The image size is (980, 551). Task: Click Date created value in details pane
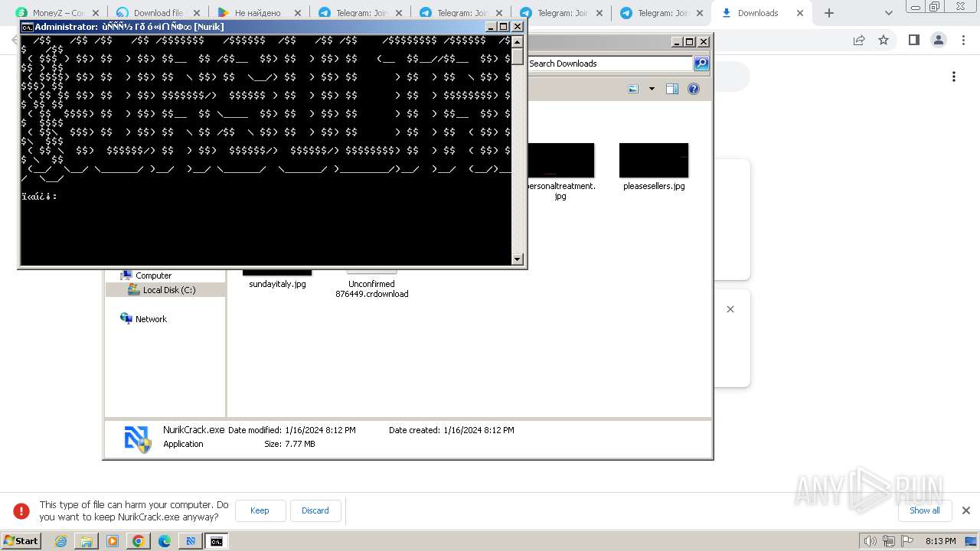click(x=479, y=430)
